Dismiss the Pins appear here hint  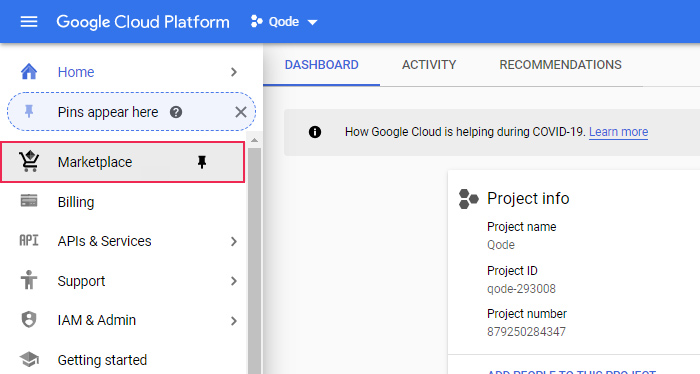click(241, 112)
